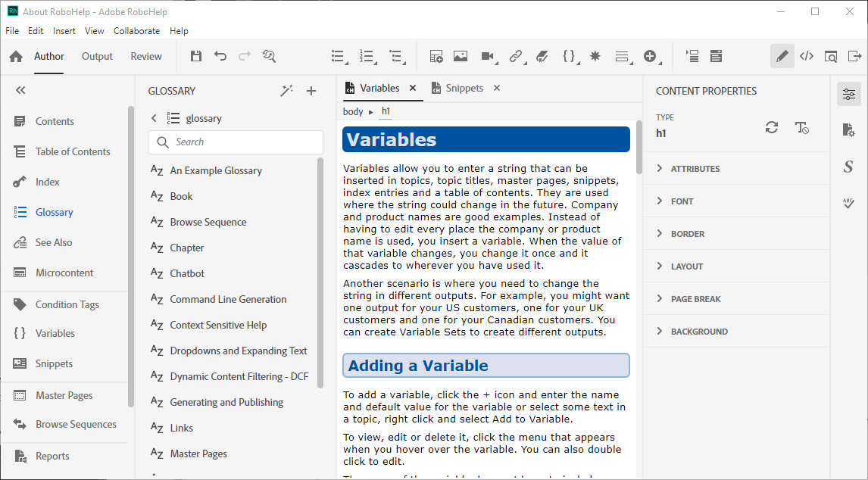
Task: Clear formatting in Content Properties
Action: tap(801, 127)
